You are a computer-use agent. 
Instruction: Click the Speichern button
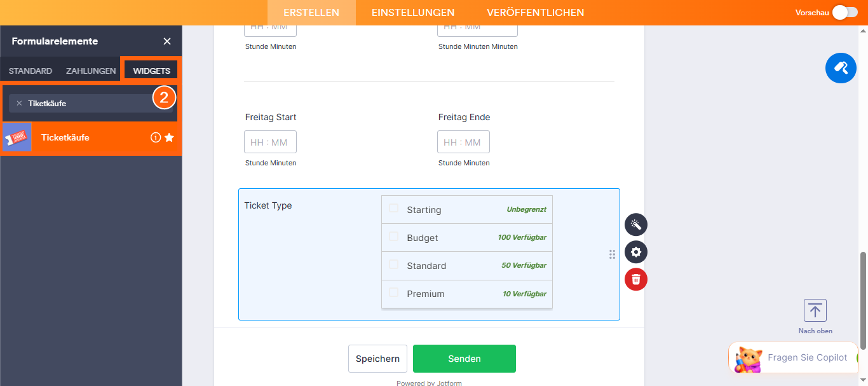377,359
